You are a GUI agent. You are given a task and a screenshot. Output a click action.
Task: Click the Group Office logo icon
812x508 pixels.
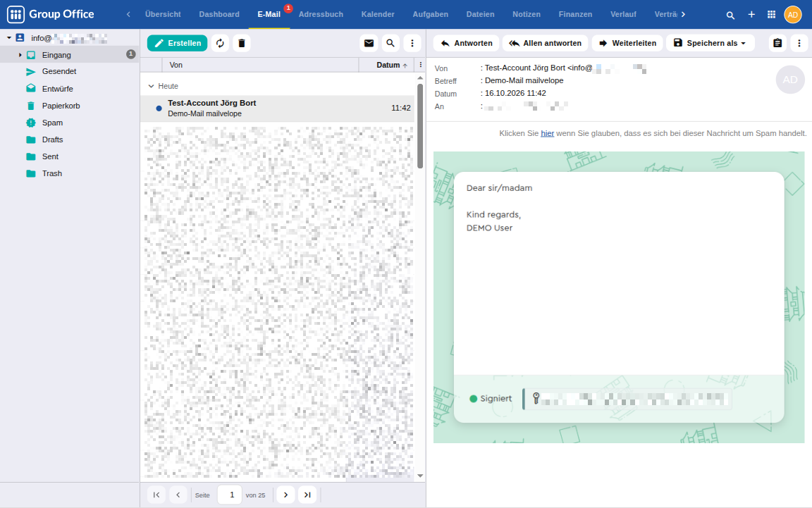16,14
